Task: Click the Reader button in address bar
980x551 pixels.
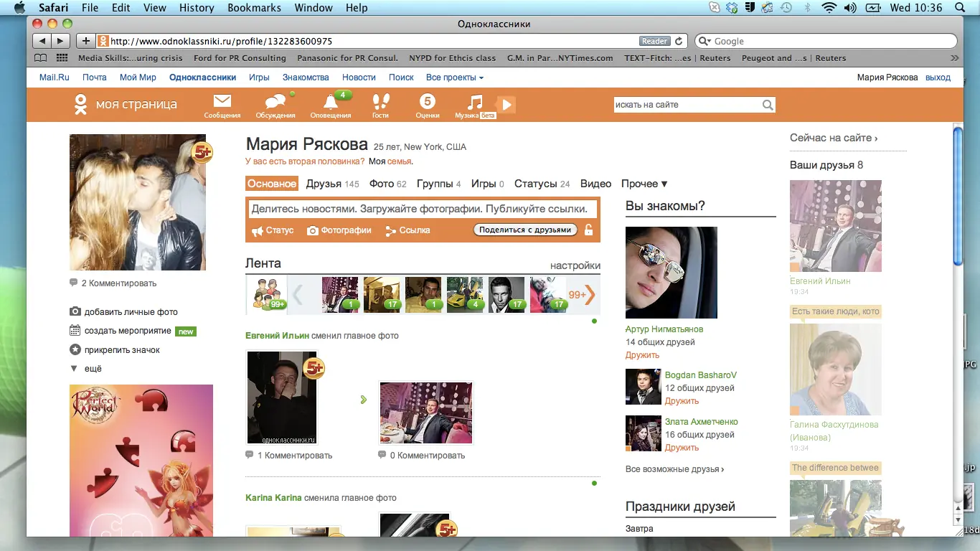Action: click(x=654, y=41)
